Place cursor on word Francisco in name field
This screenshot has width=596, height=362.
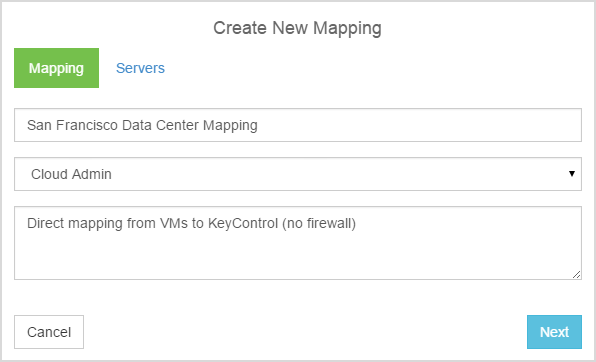[x=87, y=125]
